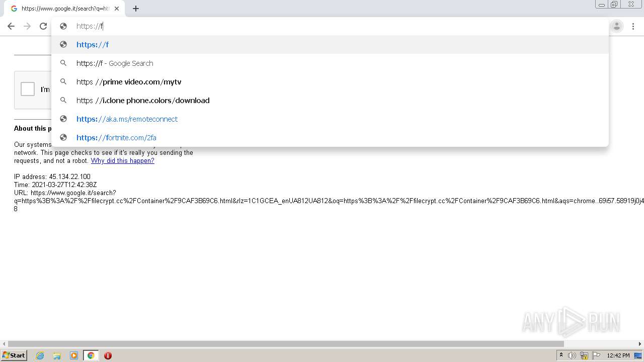
Task: Click the network icon in the system tray
Action: point(584,355)
